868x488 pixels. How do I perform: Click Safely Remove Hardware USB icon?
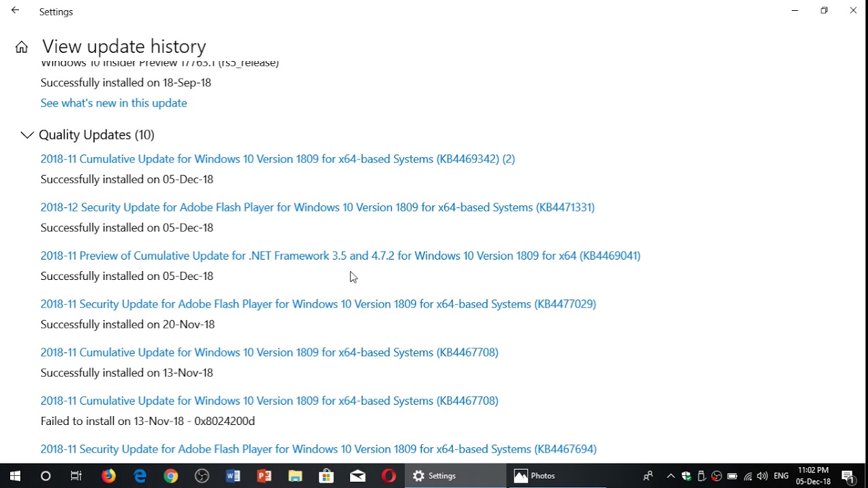pos(702,476)
